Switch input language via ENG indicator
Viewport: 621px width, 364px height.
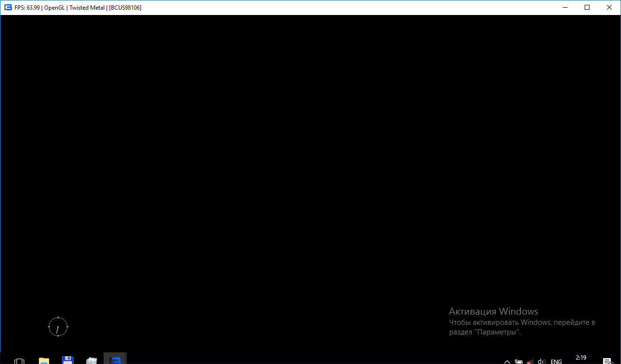(x=556, y=361)
